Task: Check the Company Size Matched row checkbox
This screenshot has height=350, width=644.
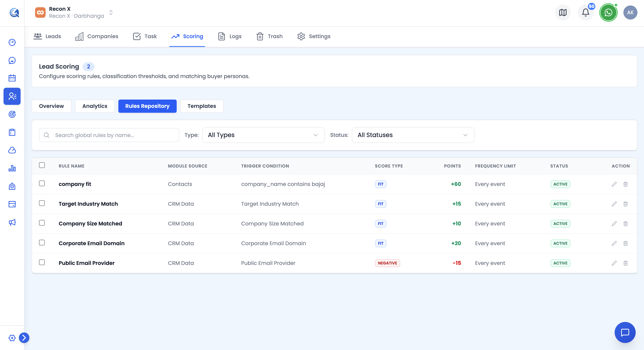Action: (42, 223)
